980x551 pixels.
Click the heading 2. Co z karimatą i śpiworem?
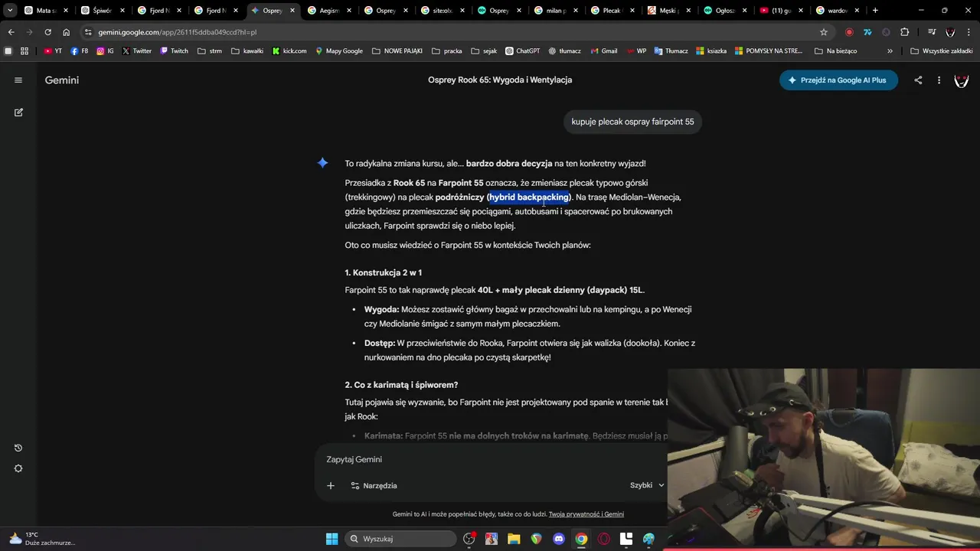401,385
